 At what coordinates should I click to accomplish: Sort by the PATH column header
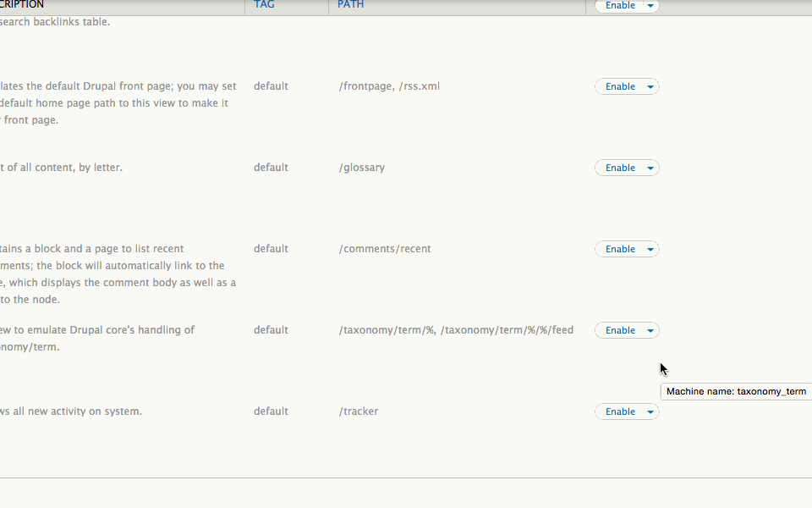point(350,5)
